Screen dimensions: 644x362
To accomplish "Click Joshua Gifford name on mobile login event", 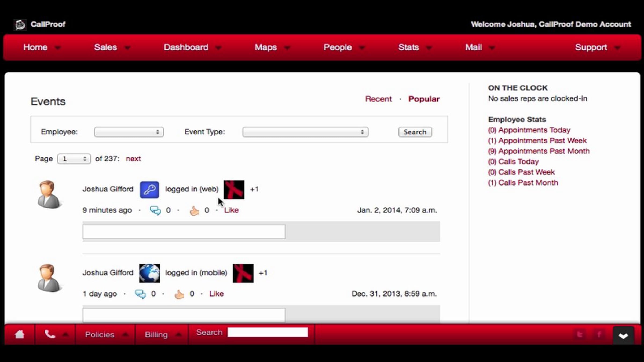I will click(108, 273).
